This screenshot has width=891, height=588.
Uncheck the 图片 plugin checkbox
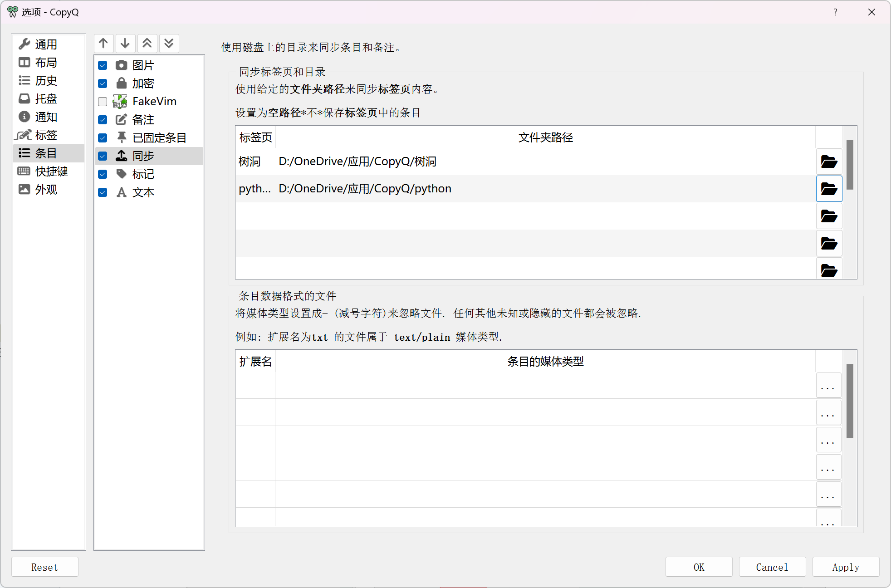(103, 65)
